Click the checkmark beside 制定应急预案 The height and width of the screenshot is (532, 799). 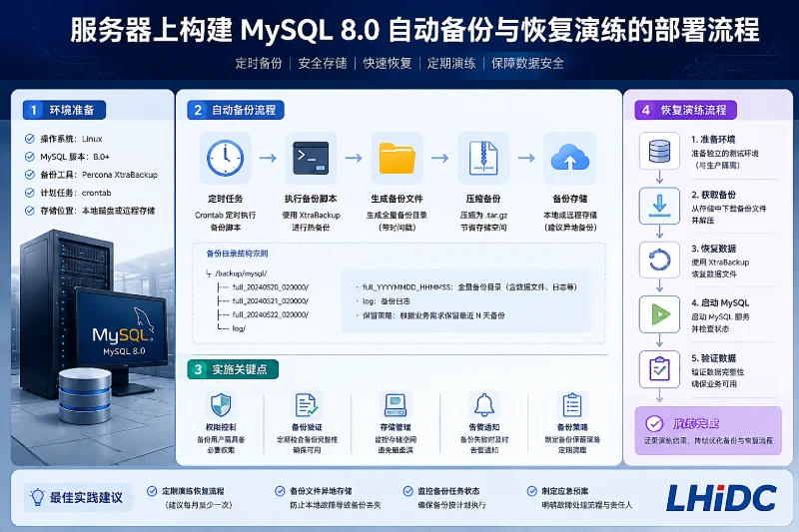pyautogui.click(x=531, y=491)
